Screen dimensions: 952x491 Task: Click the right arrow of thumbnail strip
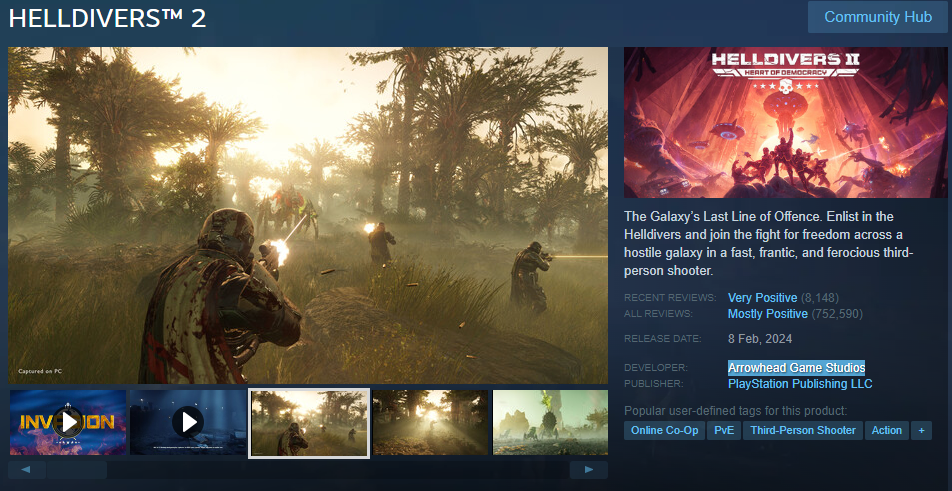(x=588, y=470)
